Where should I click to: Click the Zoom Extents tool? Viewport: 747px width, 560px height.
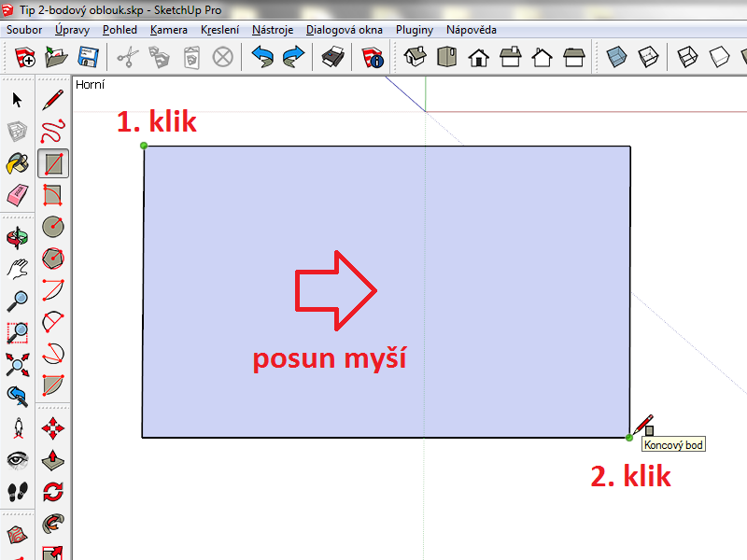click(x=17, y=364)
